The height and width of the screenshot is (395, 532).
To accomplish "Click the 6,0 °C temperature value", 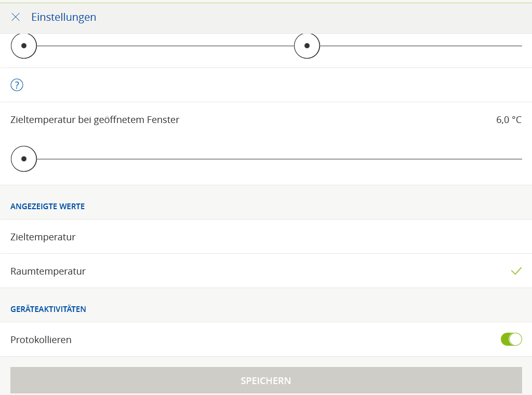I will [509, 120].
